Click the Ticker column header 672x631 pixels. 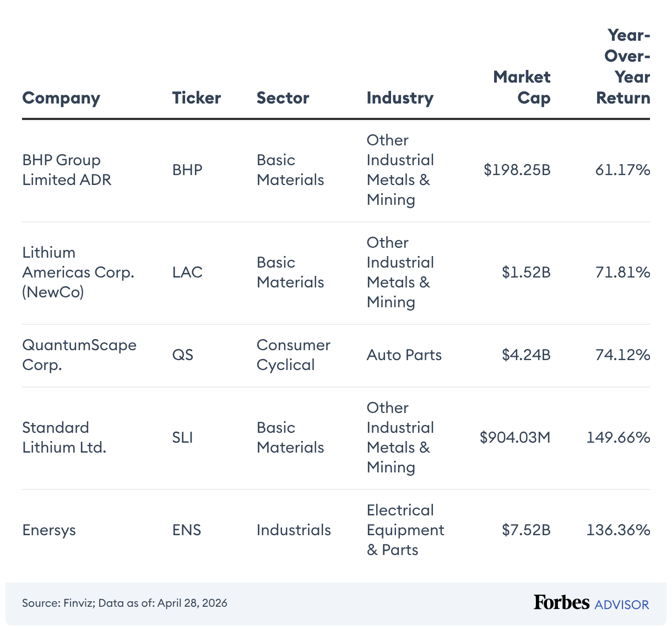[196, 98]
